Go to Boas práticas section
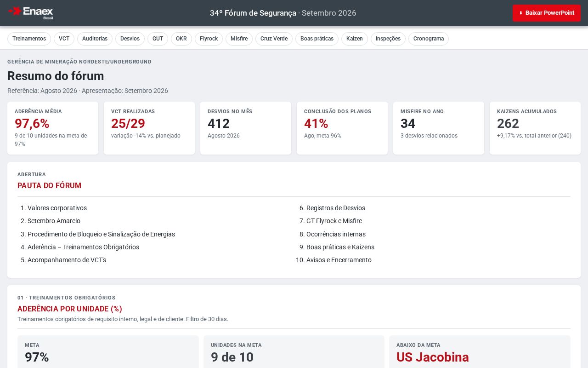 click(317, 39)
